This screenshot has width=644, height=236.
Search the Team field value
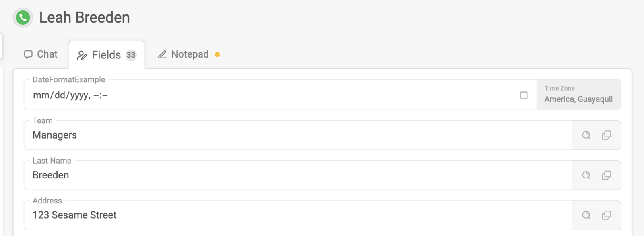point(586,135)
